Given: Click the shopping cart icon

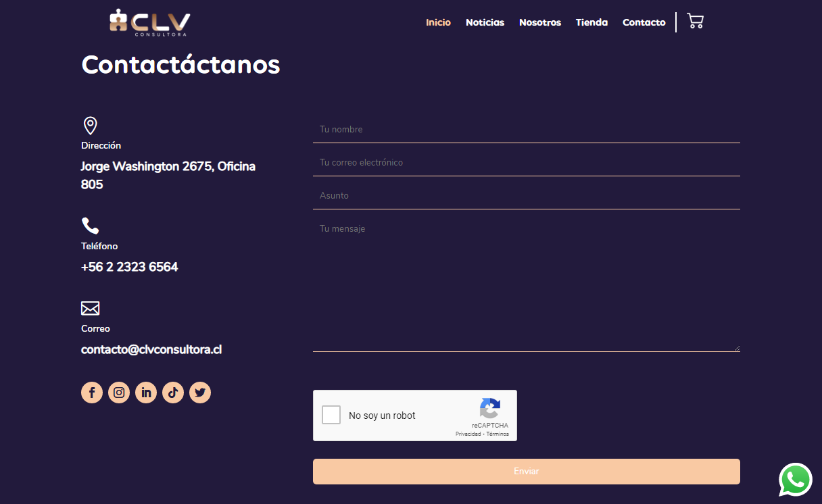Looking at the screenshot, I should (695, 21).
